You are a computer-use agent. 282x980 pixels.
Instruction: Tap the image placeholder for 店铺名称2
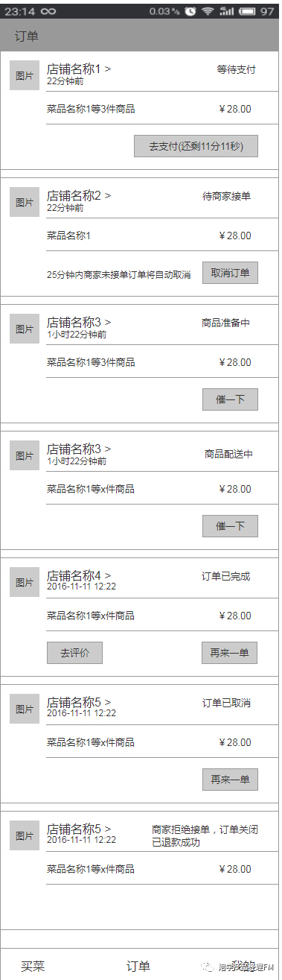pyautogui.click(x=25, y=202)
